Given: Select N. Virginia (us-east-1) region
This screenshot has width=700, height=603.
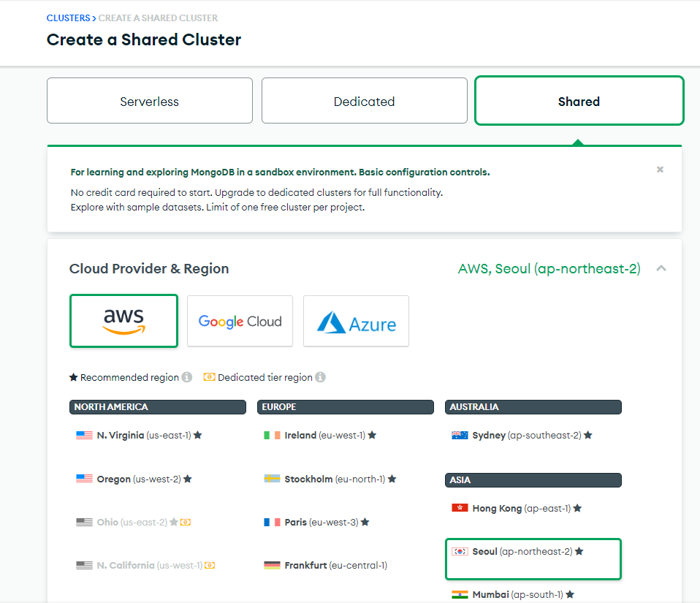Looking at the screenshot, I should 140,435.
